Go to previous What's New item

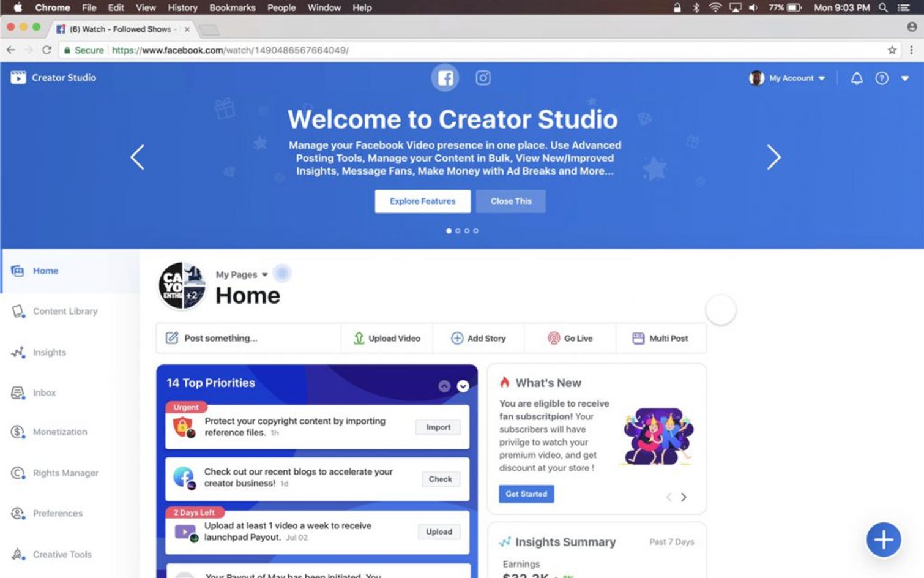669,497
